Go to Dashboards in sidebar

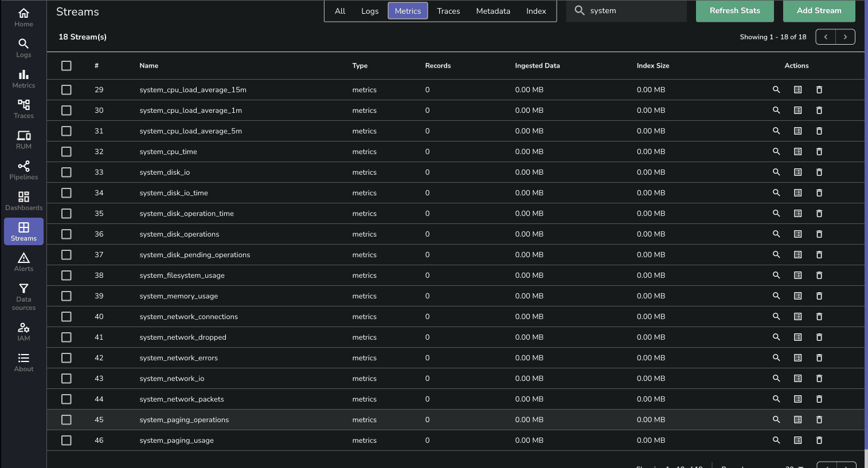24,201
